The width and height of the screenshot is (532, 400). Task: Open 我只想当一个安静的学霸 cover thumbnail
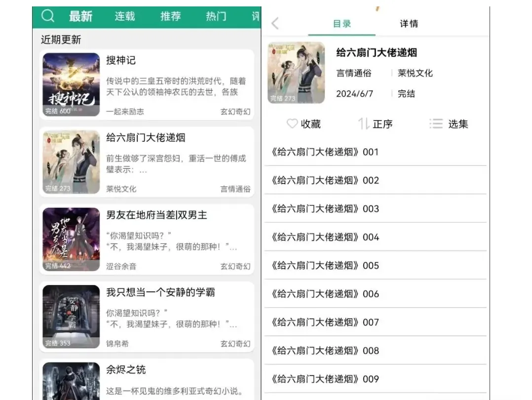click(71, 317)
